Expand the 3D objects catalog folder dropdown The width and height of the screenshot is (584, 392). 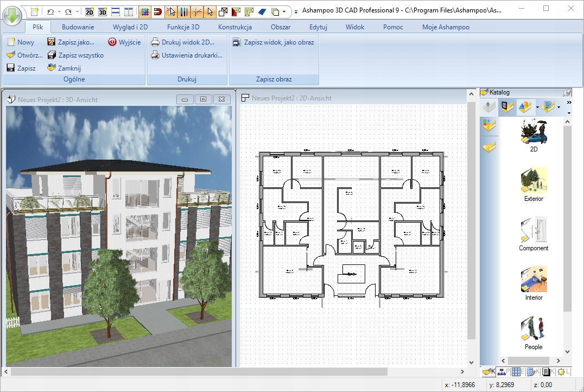537,108
